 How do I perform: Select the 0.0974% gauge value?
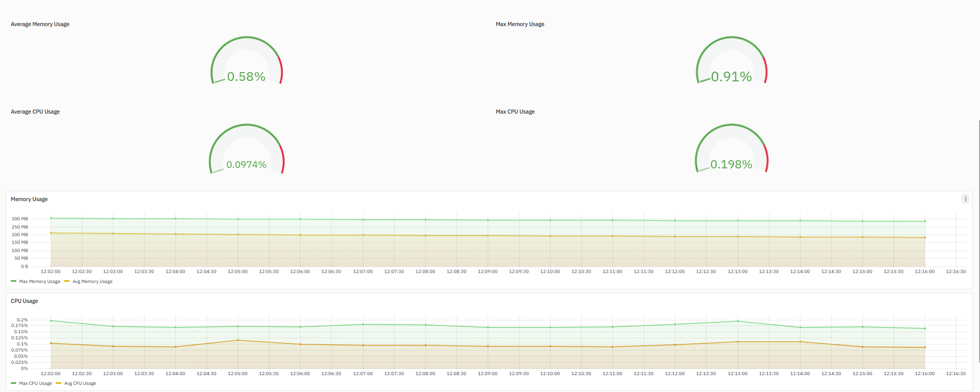(x=246, y=164)
